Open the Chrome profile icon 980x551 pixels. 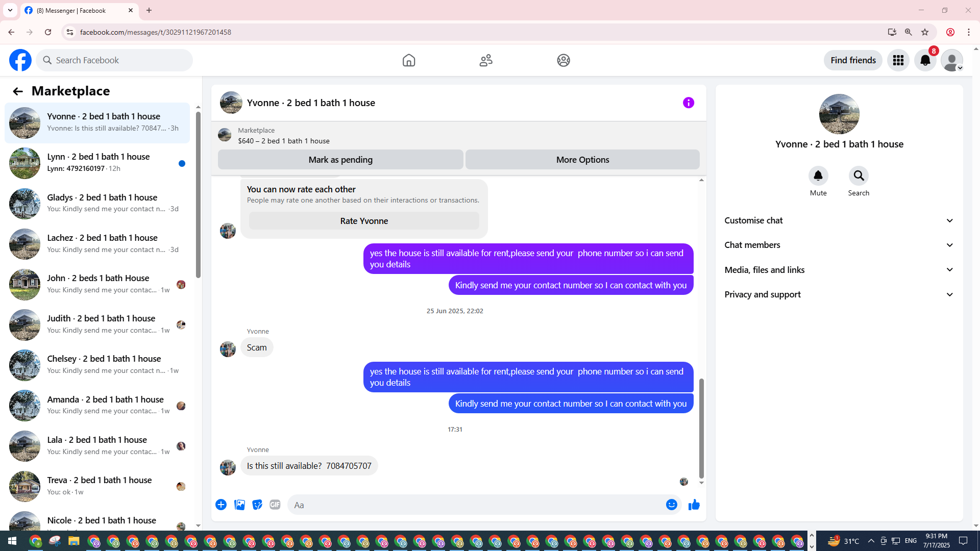950,32
